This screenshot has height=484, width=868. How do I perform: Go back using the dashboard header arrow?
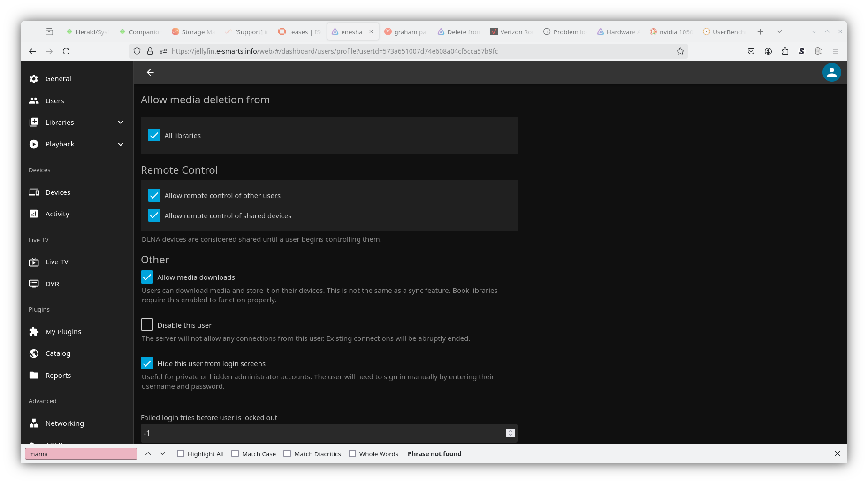pyautogui.click(x=150, y=72)
